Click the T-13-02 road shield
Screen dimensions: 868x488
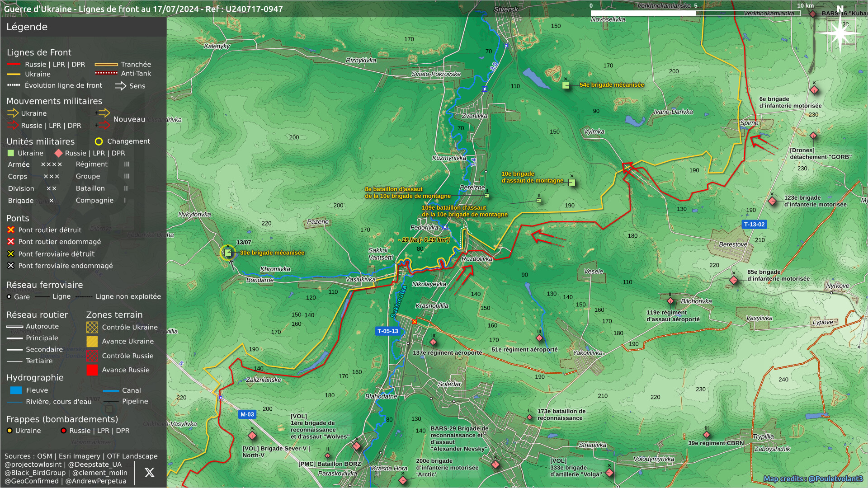755,225
